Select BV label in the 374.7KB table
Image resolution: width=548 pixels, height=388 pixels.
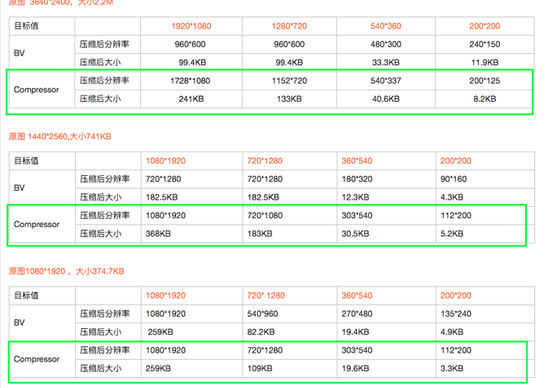(x=19, y=323)
